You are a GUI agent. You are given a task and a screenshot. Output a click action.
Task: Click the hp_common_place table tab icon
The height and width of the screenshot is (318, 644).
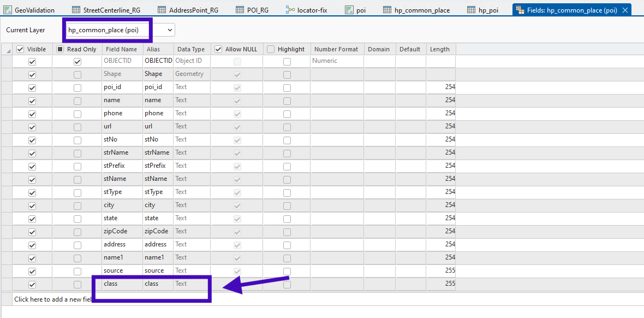(x=387, y=10)
